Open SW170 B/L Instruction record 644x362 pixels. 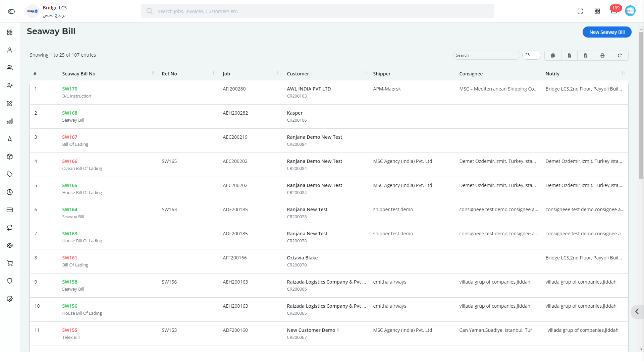tap(69, 88)
